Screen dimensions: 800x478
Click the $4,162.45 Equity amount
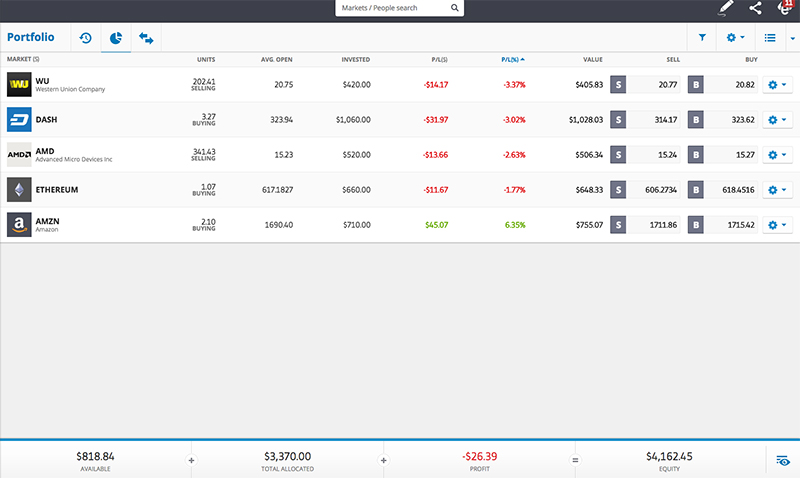[x=669, y=456]
